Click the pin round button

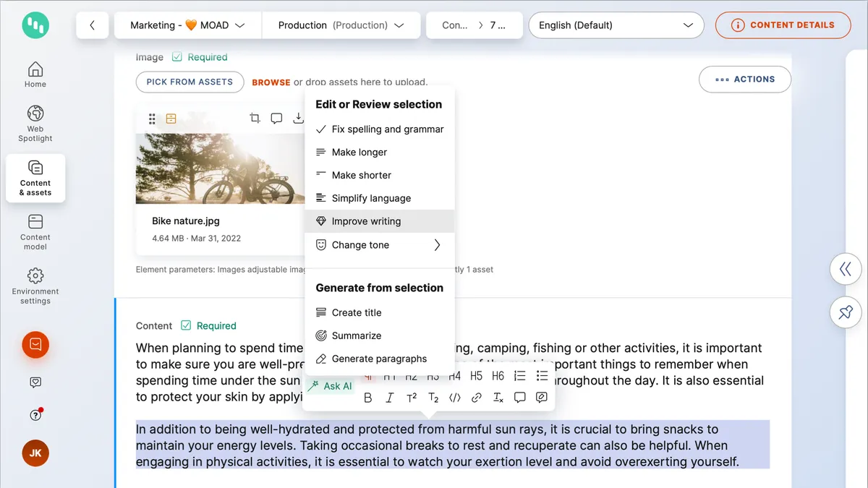tap(846, 312)
